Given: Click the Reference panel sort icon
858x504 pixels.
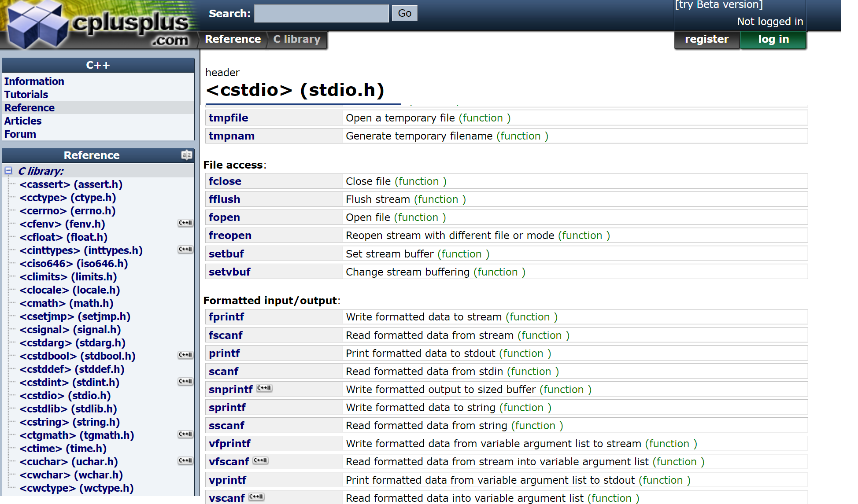Looking at the screenshot, I should (x=186, y=155).
